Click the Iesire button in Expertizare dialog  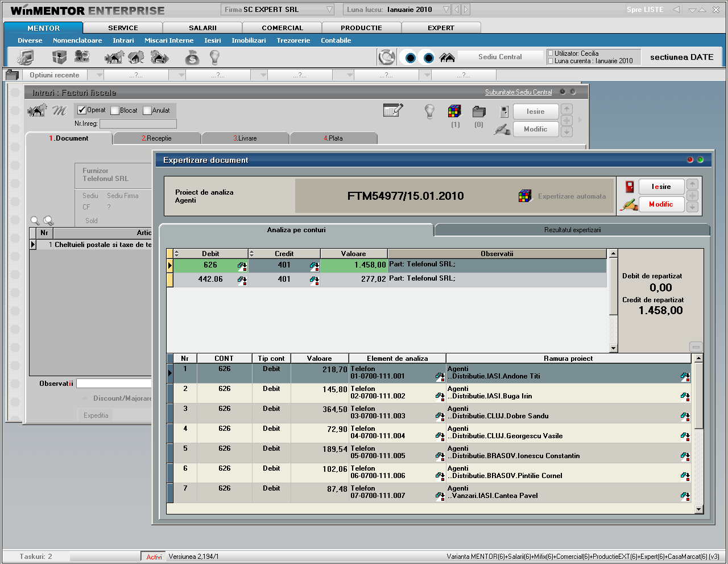pyautogui.click(x=661, y=187)
